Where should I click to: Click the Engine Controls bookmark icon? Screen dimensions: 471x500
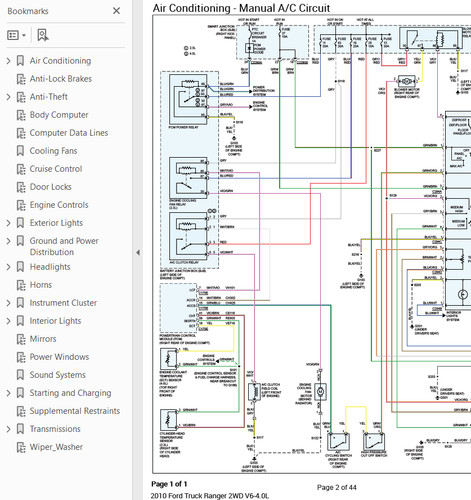point(21,205)
